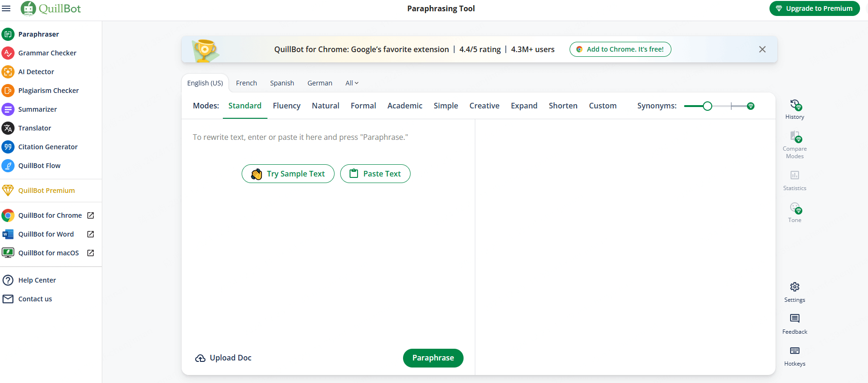
Task: Open the Statistics icon
Action: point(795,175)
